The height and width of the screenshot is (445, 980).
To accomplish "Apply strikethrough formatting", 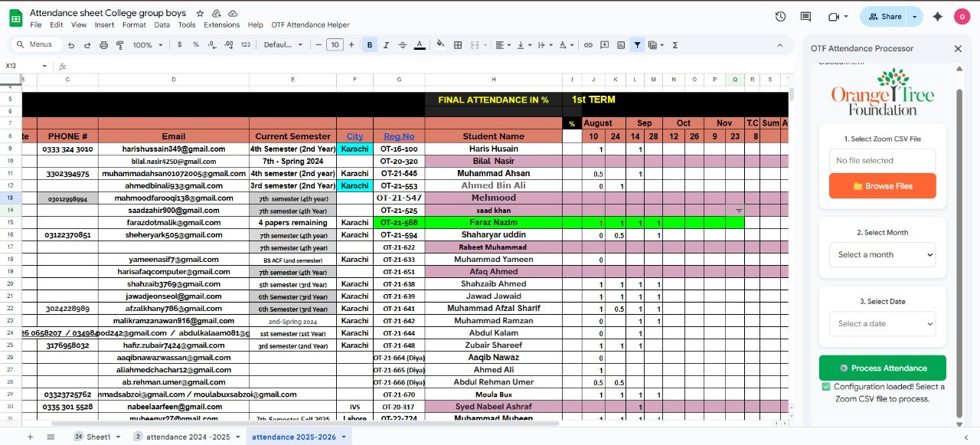I will 403,45.
